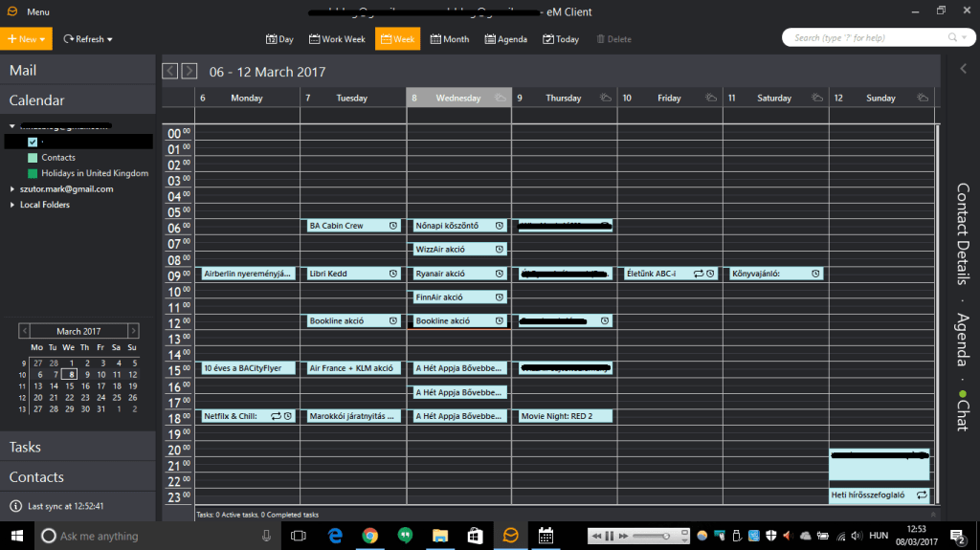Open the Agenda view

[505, 39]
